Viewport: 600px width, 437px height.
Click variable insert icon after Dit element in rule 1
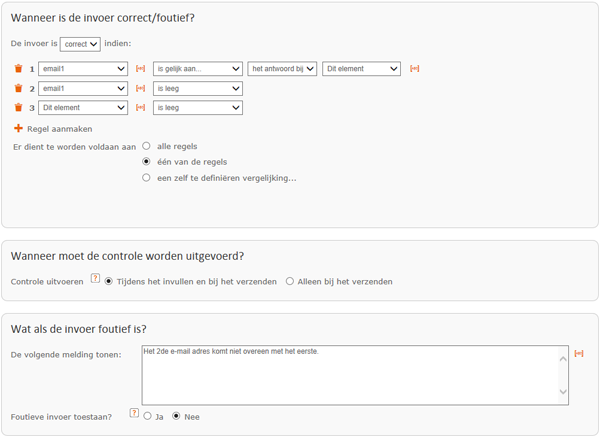click(x=414, y=68)
